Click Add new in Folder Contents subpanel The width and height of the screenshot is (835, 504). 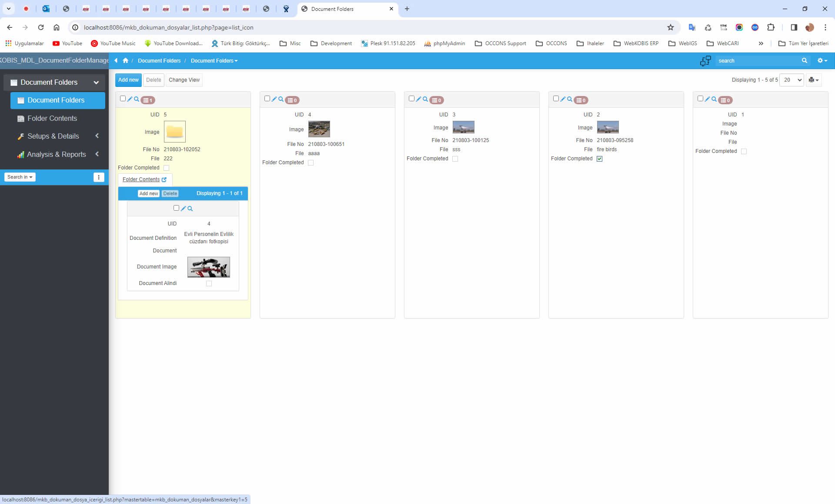pyautogui.click(x=149, y=194)
